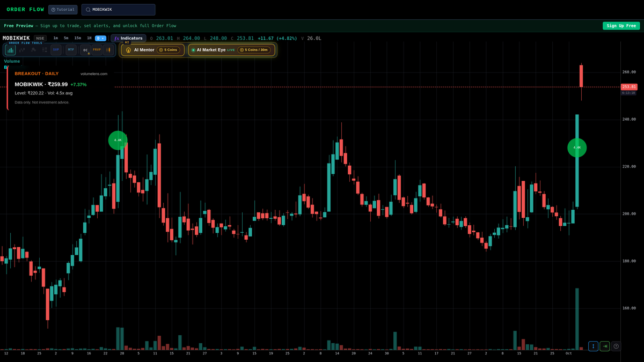Select the SVP order flow tool
644x362 pixels.
point(56,50)
